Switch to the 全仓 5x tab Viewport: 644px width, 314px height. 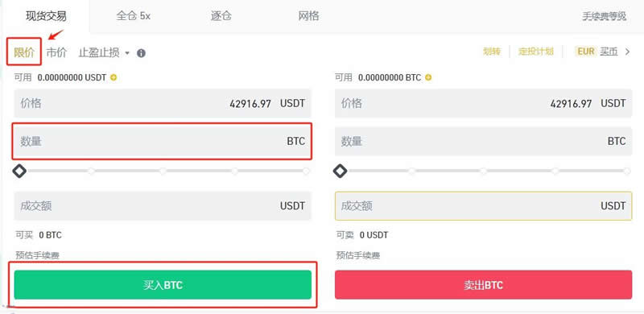pos(133,16)
